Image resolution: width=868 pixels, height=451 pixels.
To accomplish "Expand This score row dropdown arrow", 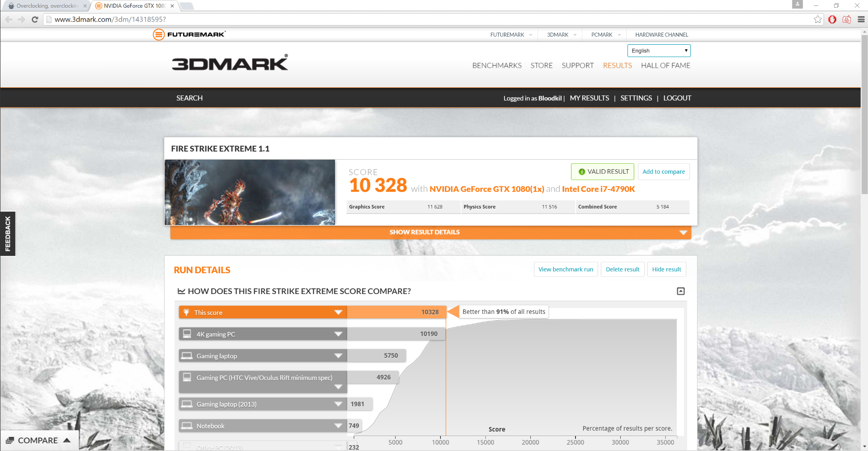I will coord(338,313).
